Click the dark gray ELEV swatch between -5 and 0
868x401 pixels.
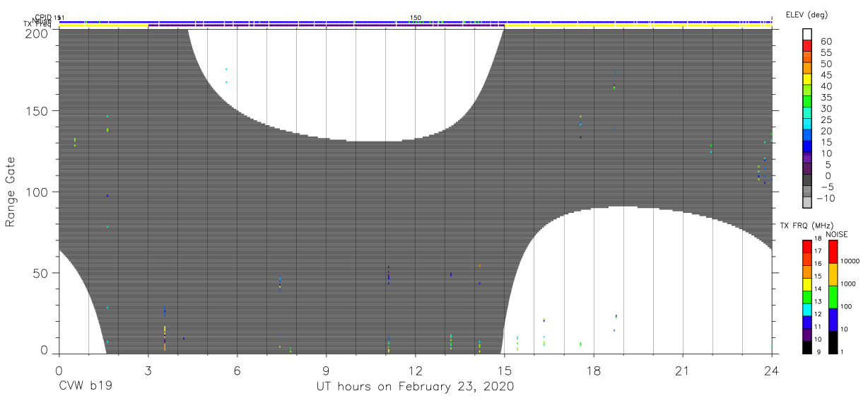807,181
